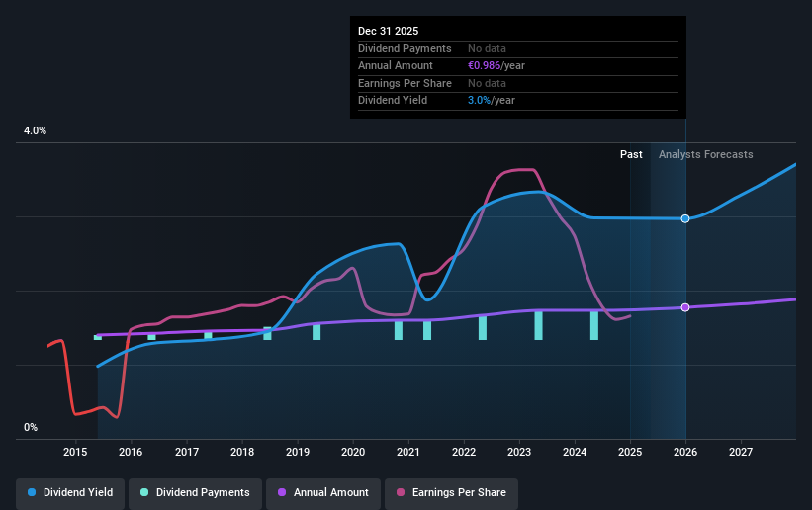Toggle the Dividend Yield legend series
This screenshot has height=510, width=812.
coord(70,492)
